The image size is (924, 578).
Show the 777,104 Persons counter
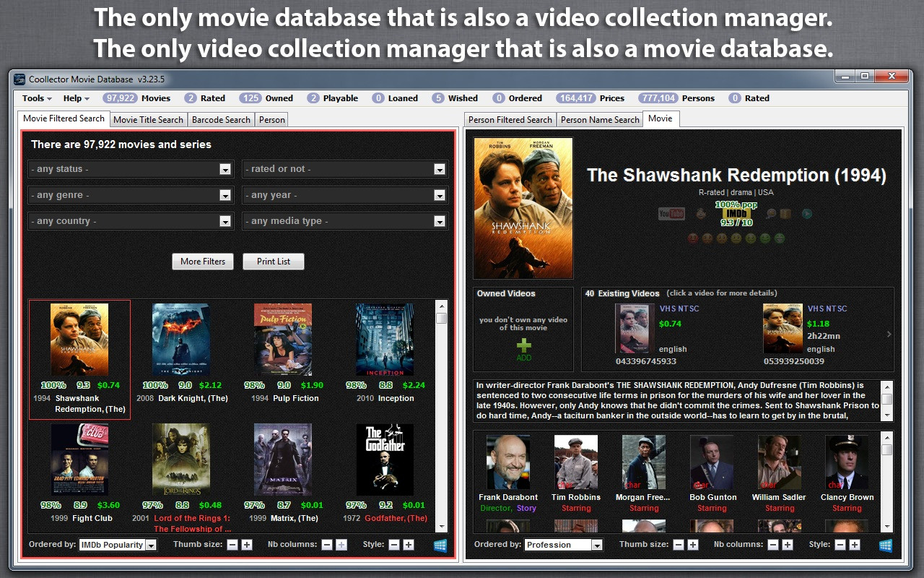point(677,98)
